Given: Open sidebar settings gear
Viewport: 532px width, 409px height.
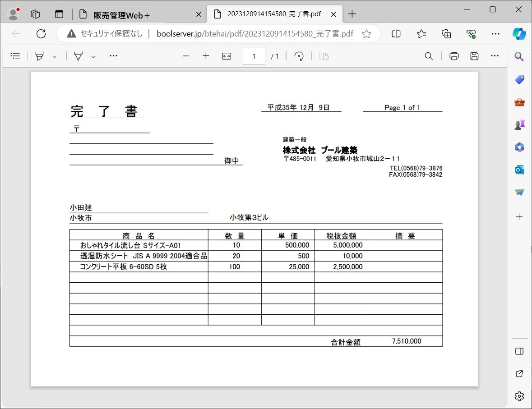Looking at the screenshot, I should click(519, 396).
